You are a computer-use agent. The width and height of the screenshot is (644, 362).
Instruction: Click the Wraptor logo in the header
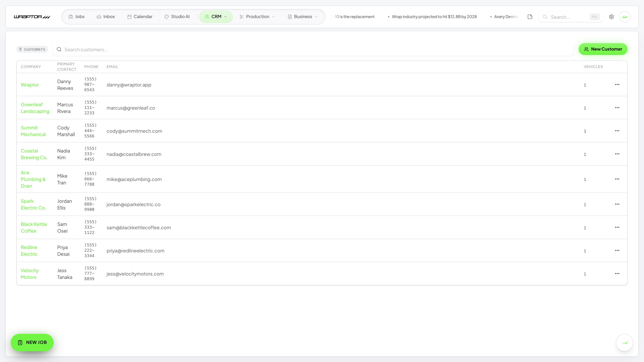coord(32,17)
